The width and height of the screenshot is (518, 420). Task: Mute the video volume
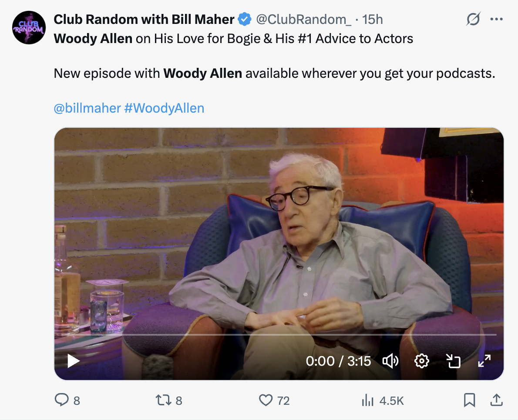(x=390, y=361)
